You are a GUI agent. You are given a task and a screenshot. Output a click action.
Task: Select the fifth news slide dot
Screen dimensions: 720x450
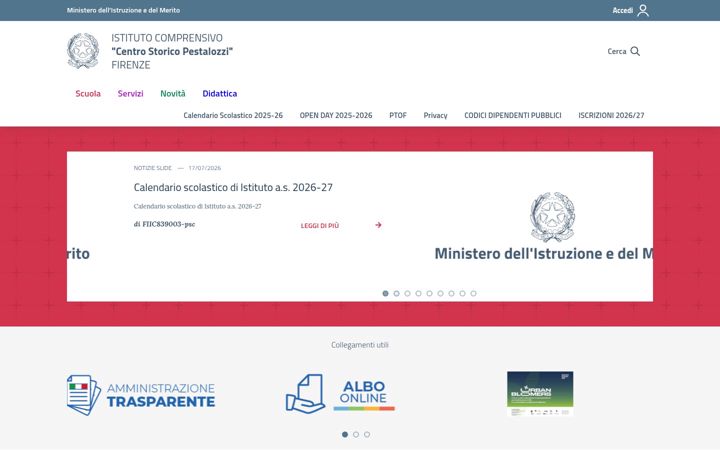click(x=429, y=293)
